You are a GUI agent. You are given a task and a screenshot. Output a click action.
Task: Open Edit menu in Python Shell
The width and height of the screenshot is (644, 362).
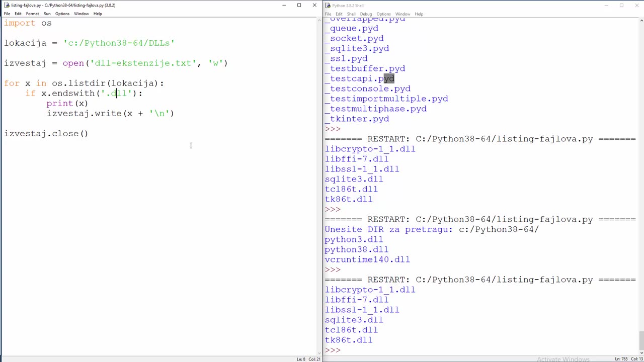339,14
